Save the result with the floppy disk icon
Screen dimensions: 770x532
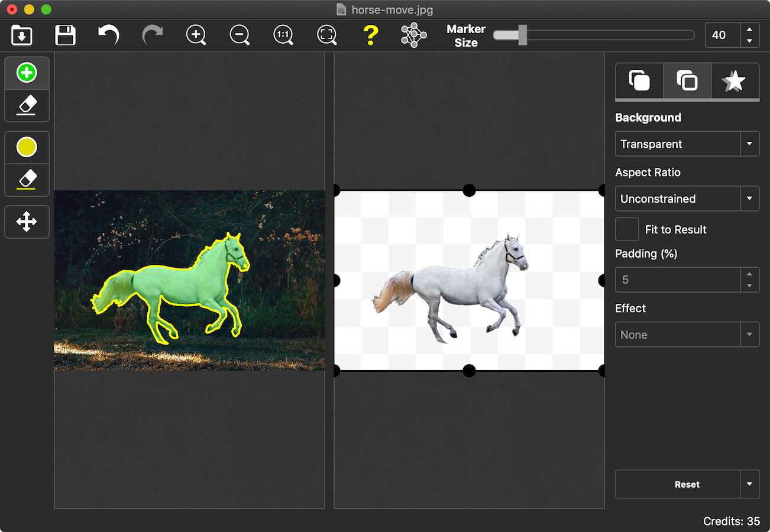(65, 35)
